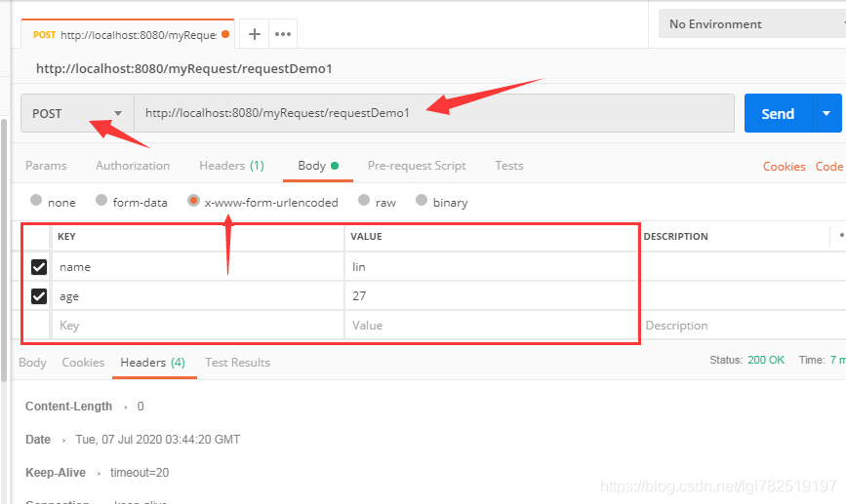Click the request URL input field
The height and width of the screenshot is (504, 846).
434,113
